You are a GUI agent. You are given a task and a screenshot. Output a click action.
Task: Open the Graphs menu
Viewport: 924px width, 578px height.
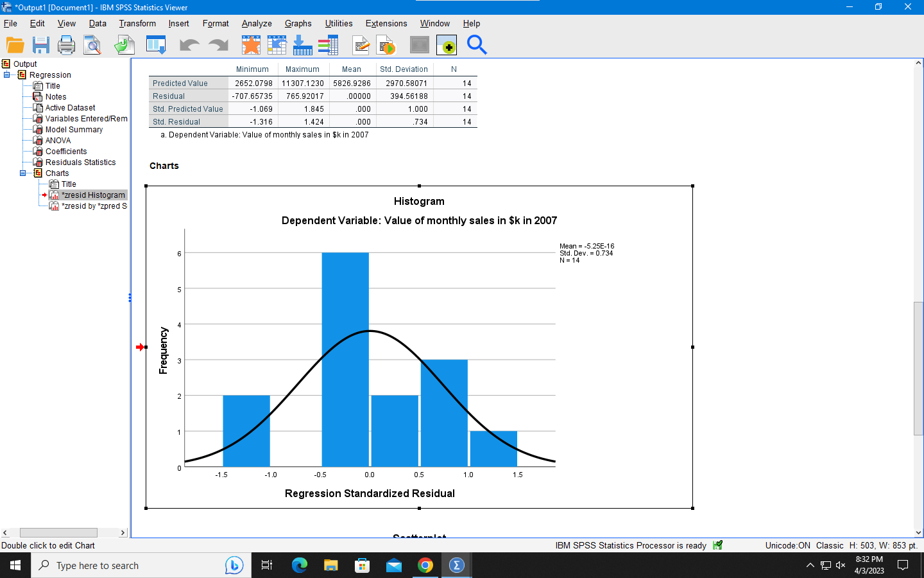tap(298, 24)
